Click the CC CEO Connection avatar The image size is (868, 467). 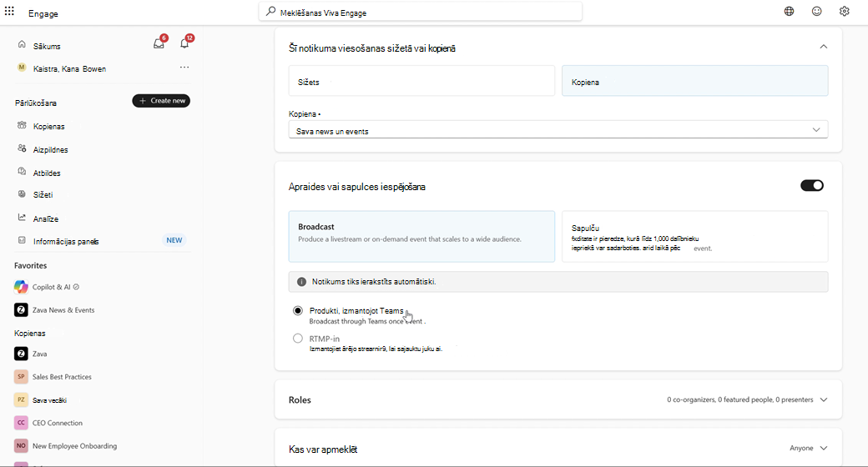click(x=21, y=423)
